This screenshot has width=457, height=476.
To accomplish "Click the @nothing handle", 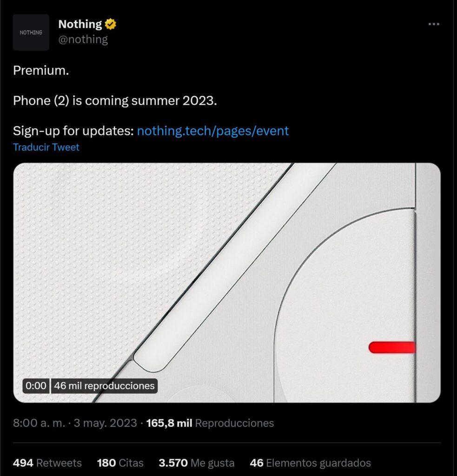I will (x=83, y=40).
